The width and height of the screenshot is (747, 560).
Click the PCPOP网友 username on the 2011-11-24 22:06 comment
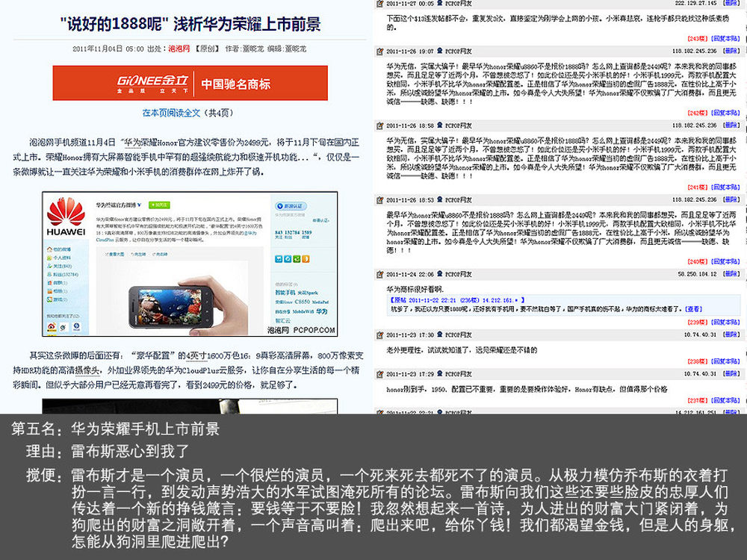pyautogui.click(x=459, y=274)
